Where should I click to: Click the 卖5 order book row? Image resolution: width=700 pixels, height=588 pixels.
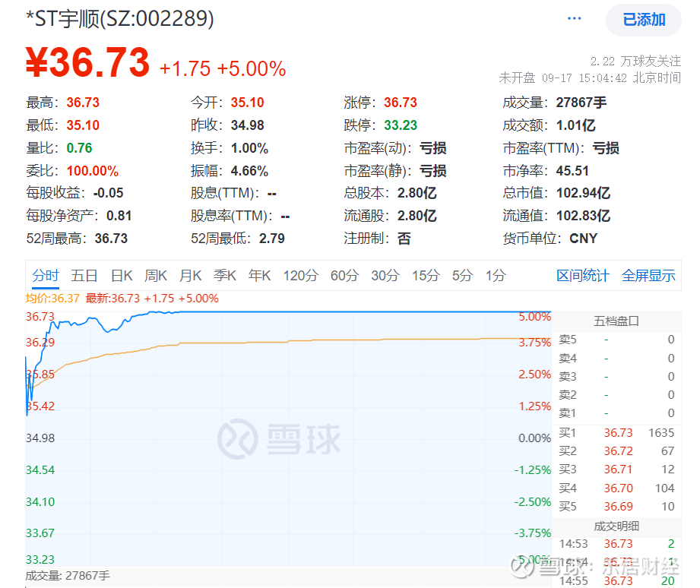point(616,340)
